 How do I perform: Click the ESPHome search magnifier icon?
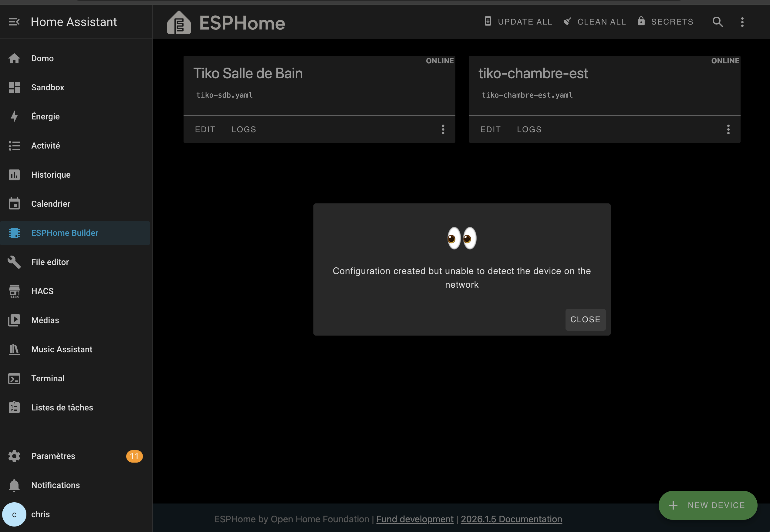[717, 22]
